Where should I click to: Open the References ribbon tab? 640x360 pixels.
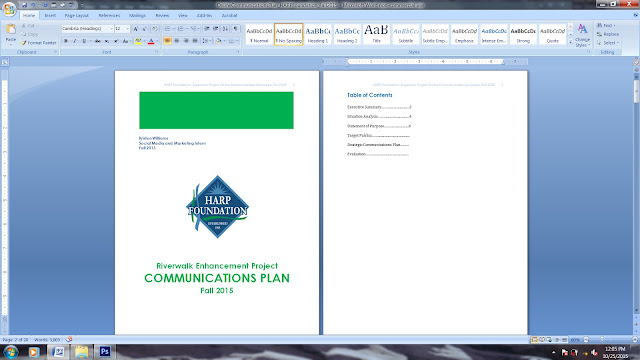coord(109,16)
